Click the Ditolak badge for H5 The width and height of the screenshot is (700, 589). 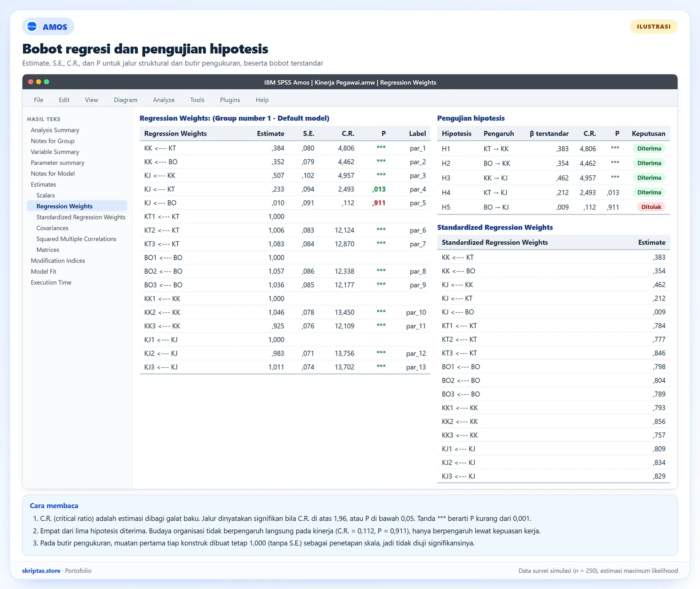[651, 207]
